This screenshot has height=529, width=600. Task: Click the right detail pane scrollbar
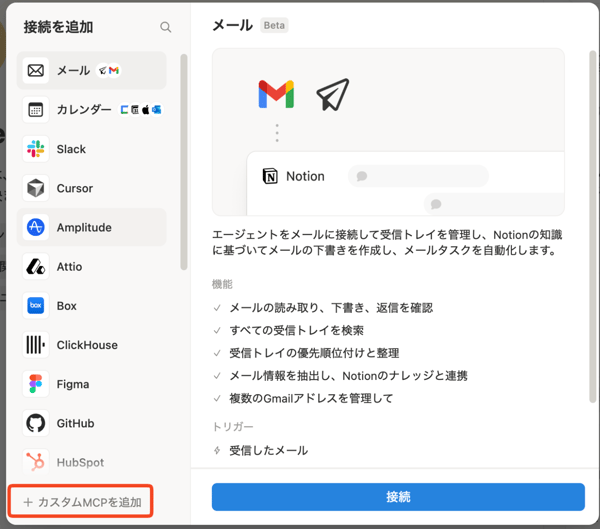593,227
